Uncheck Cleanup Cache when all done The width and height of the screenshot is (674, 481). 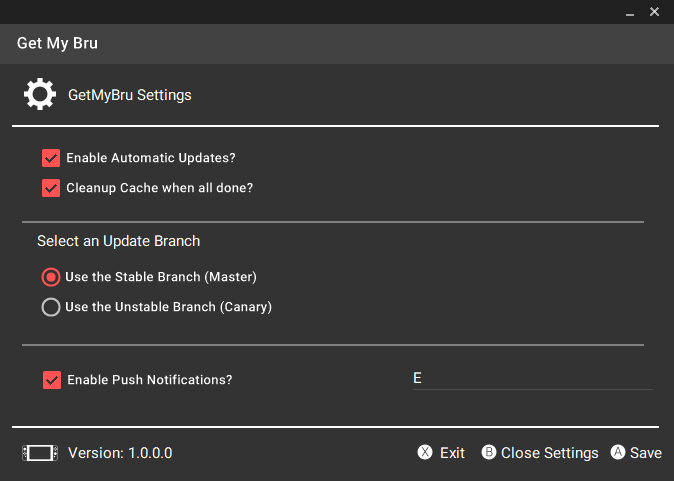pos(51,188)
